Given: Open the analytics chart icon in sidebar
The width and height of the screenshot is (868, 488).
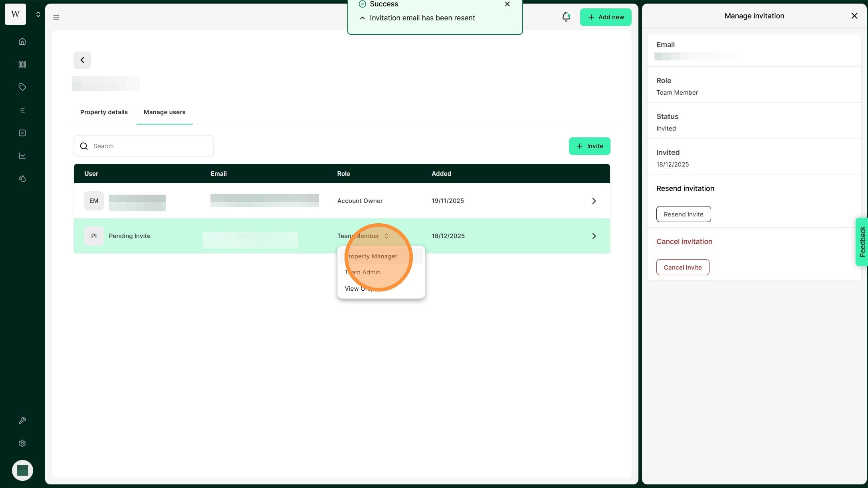Looking at the screenshot, I should click(22, 156).
